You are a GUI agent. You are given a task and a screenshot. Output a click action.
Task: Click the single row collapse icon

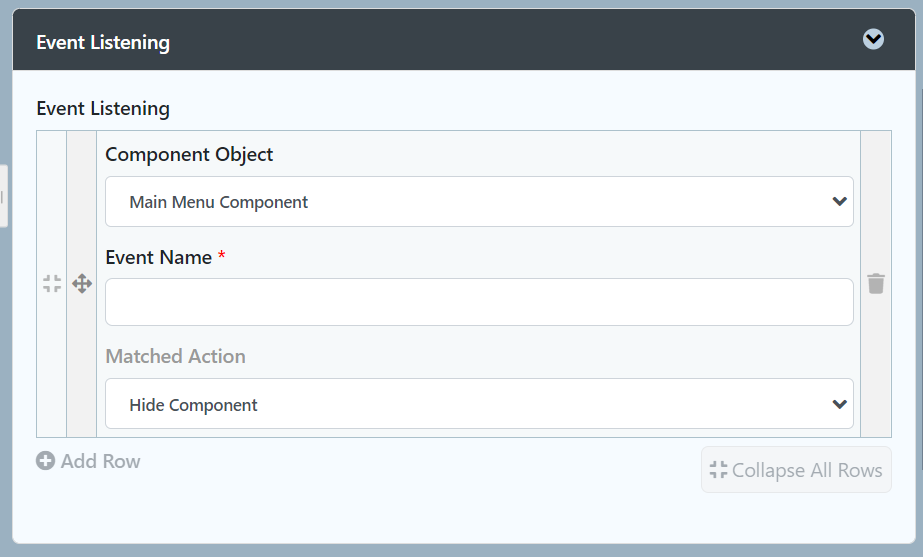[52, 284]
